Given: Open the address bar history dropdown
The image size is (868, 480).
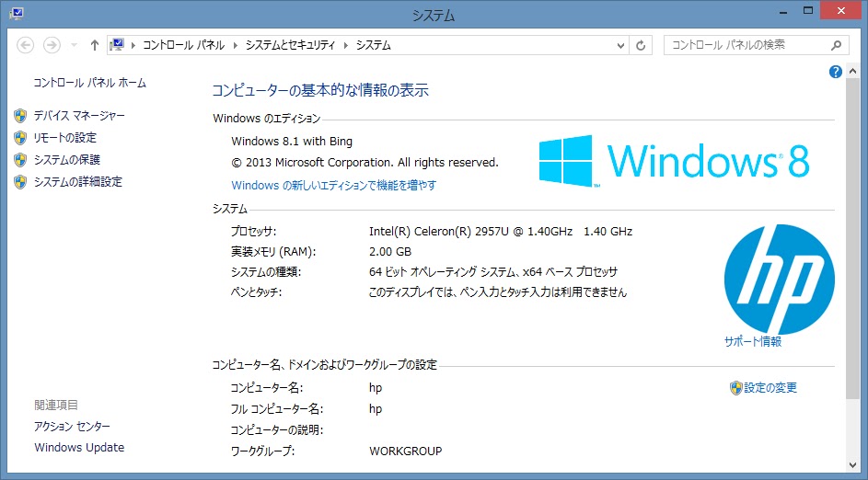Looking at the screenshot, I should [620, 45].
